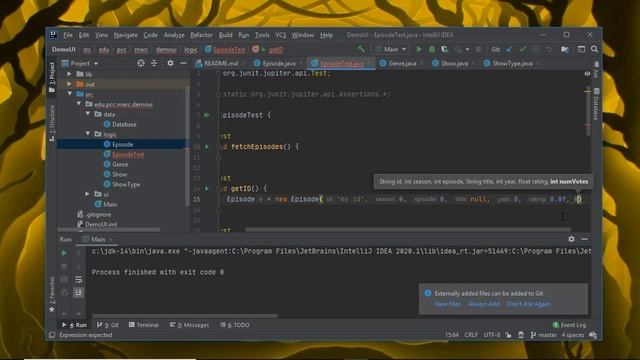Viewport: 640px width, 360px height.
Task: Open the Main run configuration dropdown
Action: 391,49
